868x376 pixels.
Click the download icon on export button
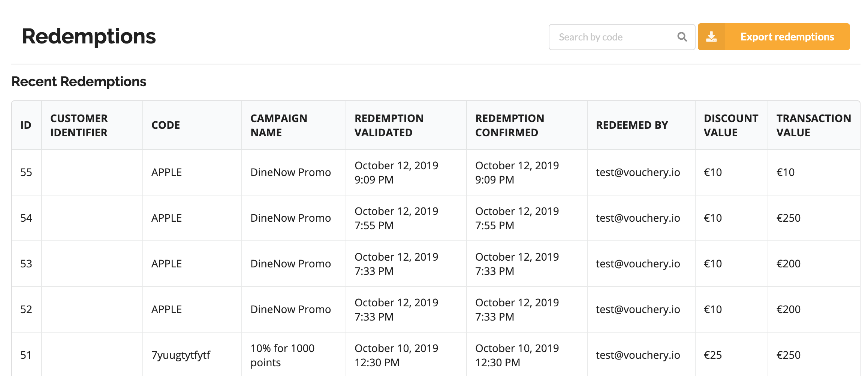coord(711,37)
